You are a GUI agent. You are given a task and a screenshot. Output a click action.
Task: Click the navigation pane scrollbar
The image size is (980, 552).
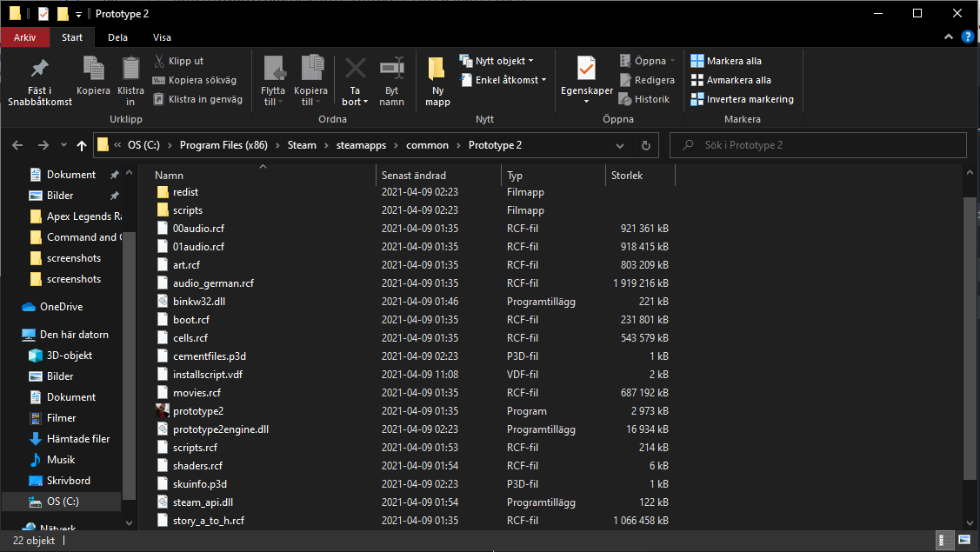(129, 366)
